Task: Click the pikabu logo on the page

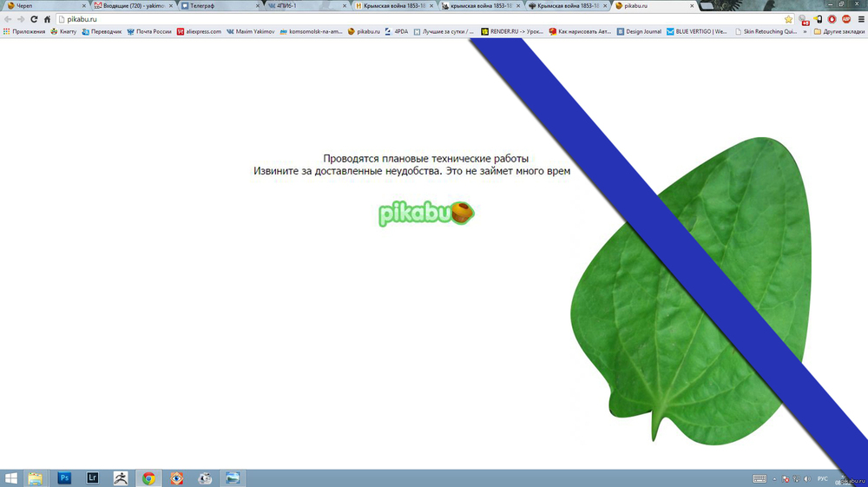Action: pos(426,214)
